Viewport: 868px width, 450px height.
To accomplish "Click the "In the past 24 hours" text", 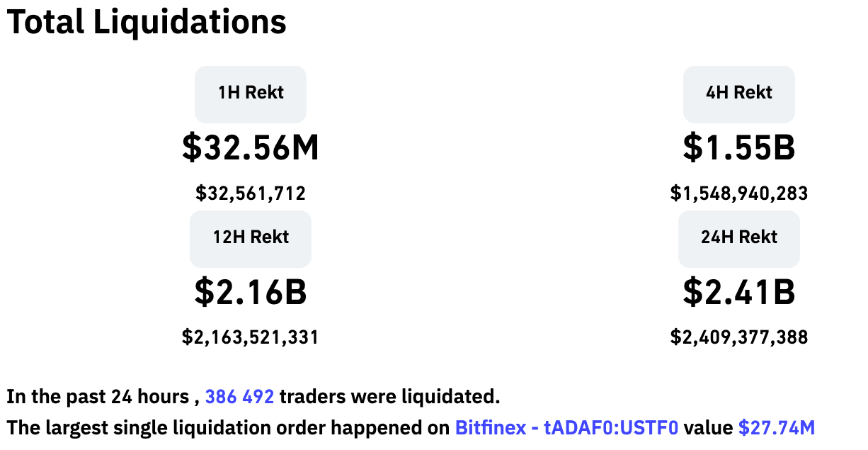I will (98, 398).
